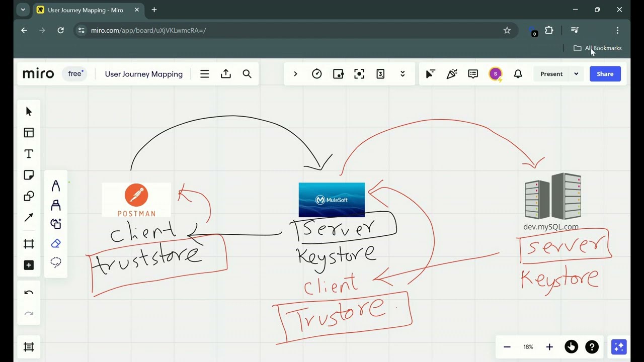Open Chrome tab search dropdown arrow
The image size is (644, 362).
click(23, 10)
